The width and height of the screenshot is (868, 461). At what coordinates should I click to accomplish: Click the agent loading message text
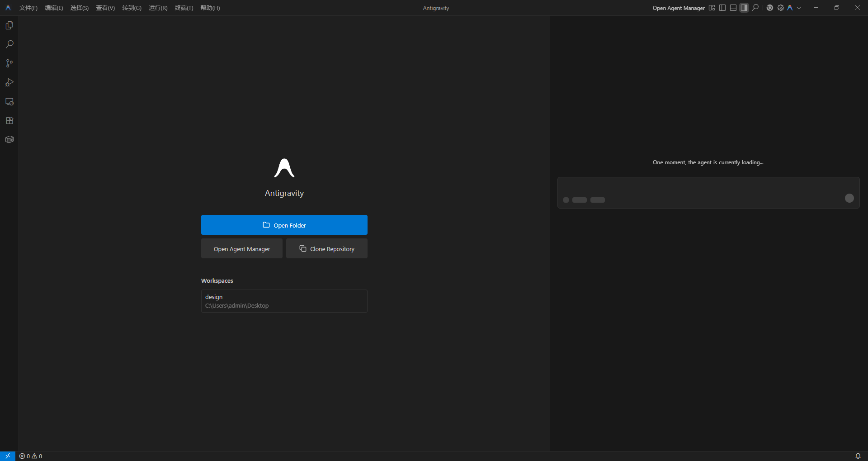pyautogui.click(x=708, y=162)
